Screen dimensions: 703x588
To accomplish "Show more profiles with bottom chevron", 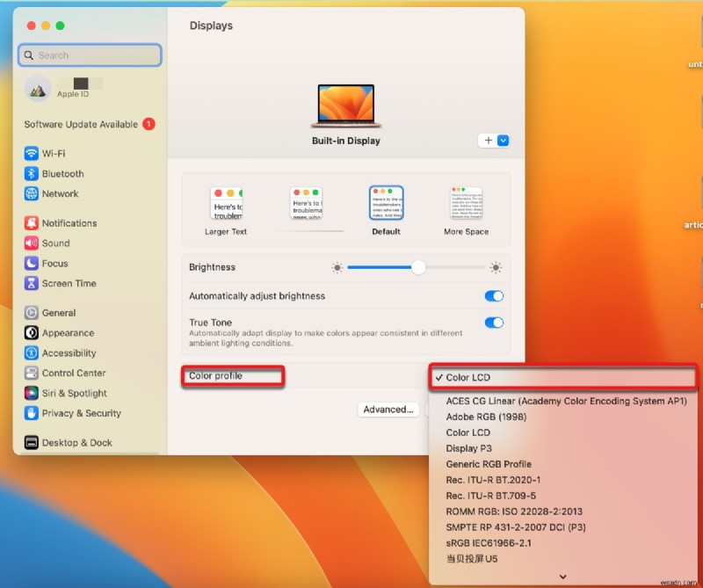I will [563, 577].
